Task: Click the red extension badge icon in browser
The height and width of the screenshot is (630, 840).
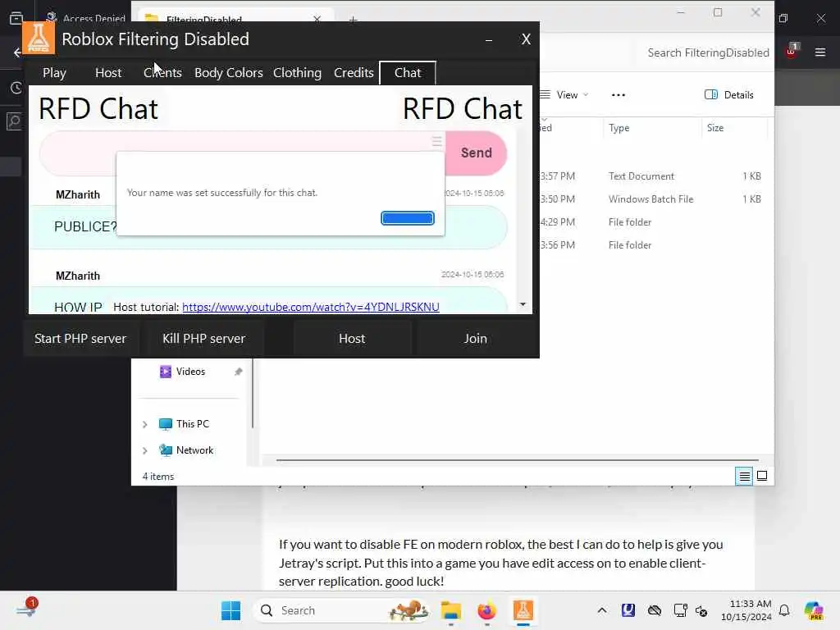Action: [x=792, y=52]
